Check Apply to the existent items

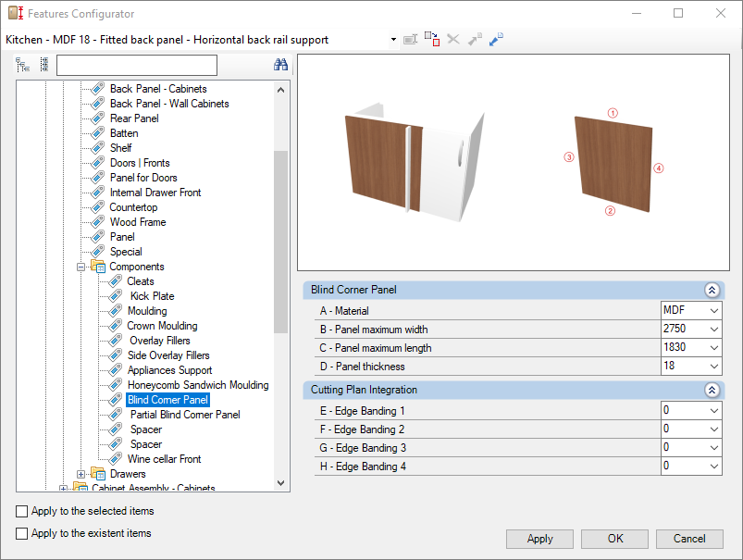click(22, 533)
